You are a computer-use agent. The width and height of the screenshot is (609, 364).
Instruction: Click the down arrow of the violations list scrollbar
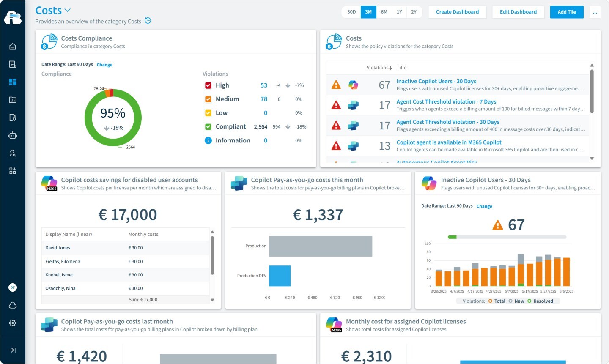pos(592,159)
